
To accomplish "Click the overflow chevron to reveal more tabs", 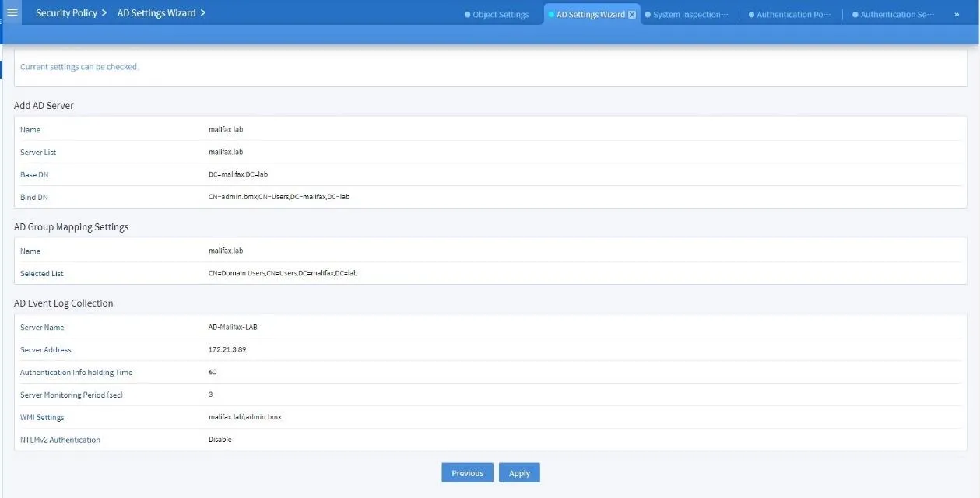I will point(957,13).
